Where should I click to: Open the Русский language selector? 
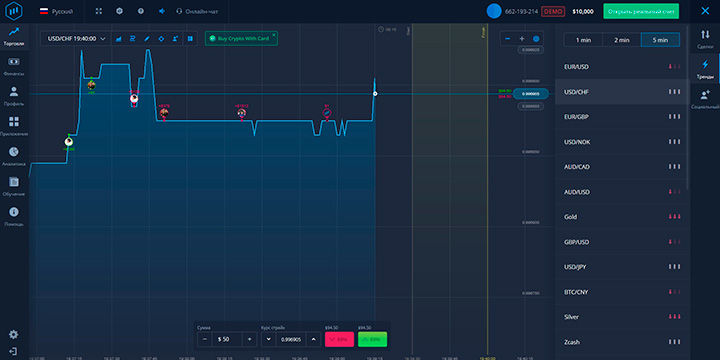click(56, 11)
